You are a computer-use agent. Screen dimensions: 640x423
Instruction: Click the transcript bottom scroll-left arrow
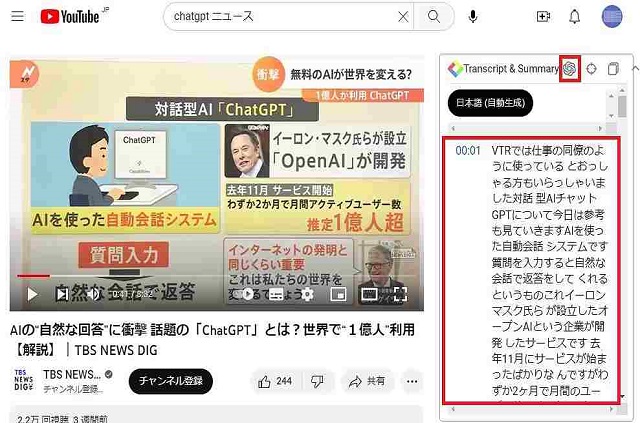pyautogui.click(x=453, y=409)
